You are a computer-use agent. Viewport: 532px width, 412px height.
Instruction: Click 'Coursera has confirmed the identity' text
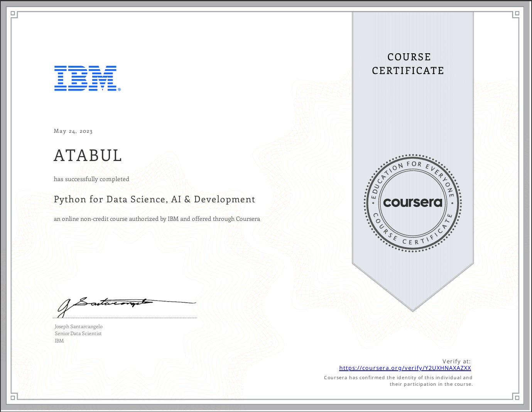[398, 378]
